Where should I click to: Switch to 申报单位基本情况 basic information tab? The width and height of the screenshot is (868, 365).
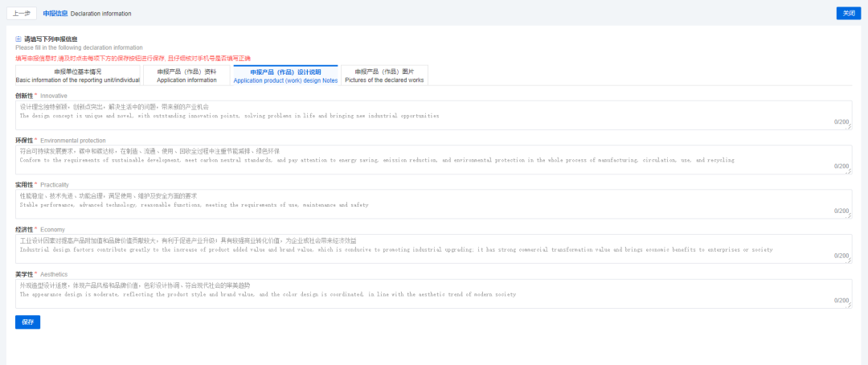pos(78,76)
